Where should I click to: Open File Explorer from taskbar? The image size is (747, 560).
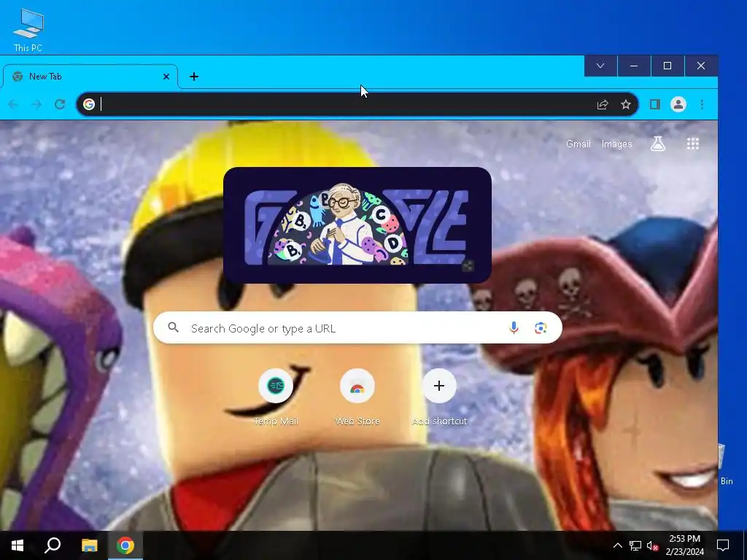click(89, 545)
